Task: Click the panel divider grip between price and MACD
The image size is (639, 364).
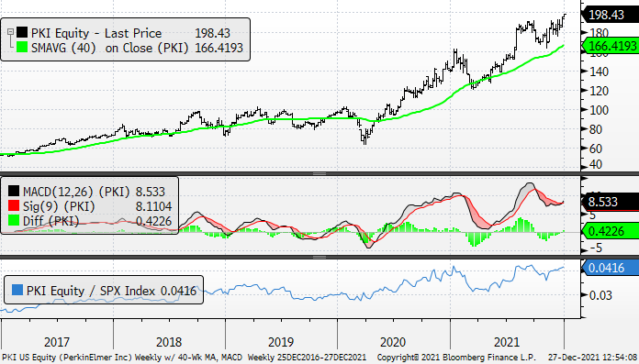Action: [x=319, y=174]
